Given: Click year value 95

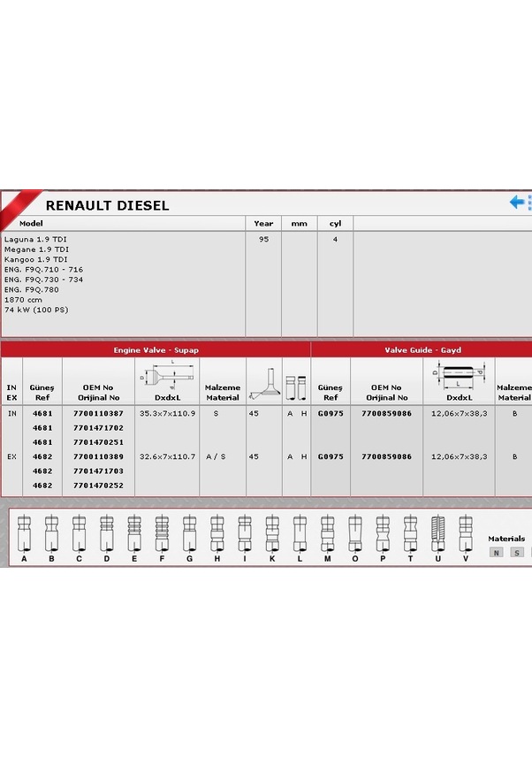Looking at the screenshot, I should [263, 240].
